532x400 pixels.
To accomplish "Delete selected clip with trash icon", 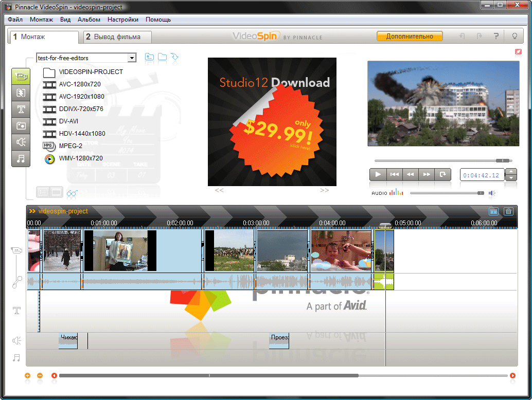I will tap(508, 211).
